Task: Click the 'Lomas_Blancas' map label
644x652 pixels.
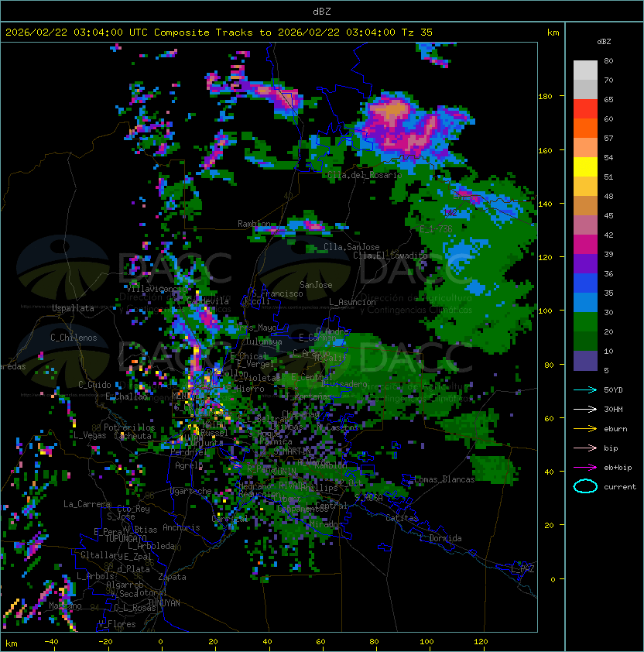Action: 444,479
